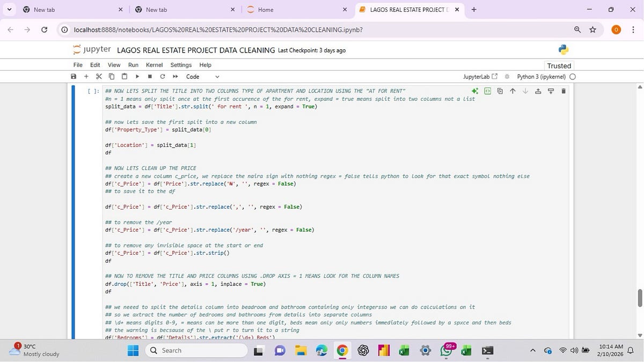Open the tab search dropdown arrow
This screenshot has height=362, width=644.
[x=9, y=10]
